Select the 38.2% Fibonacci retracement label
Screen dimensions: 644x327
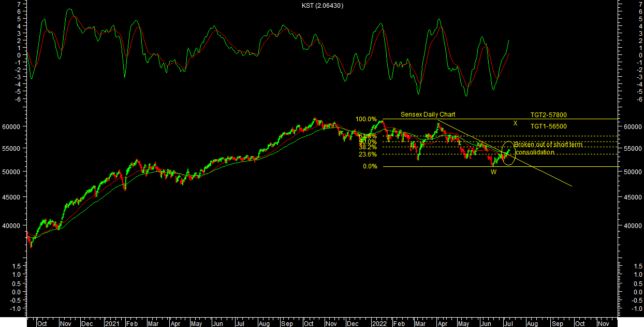click(x=368, y=147)
